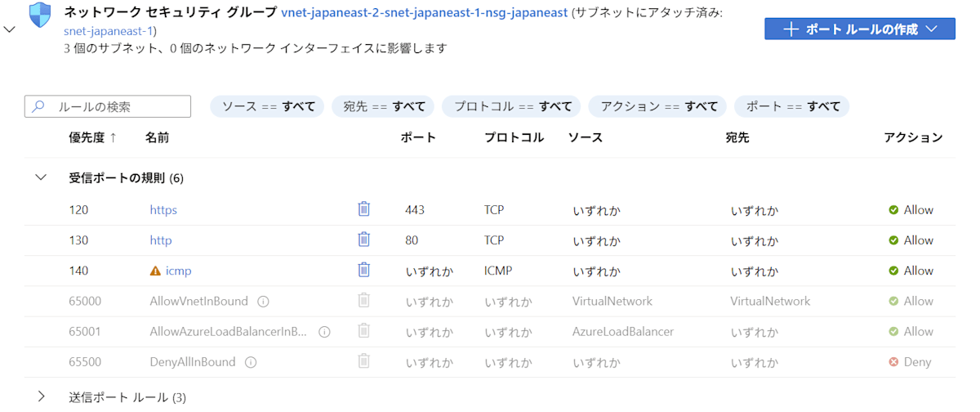Click priority 140 cell
The width and height of the screenshot is (980, 412).
point(78,271)
